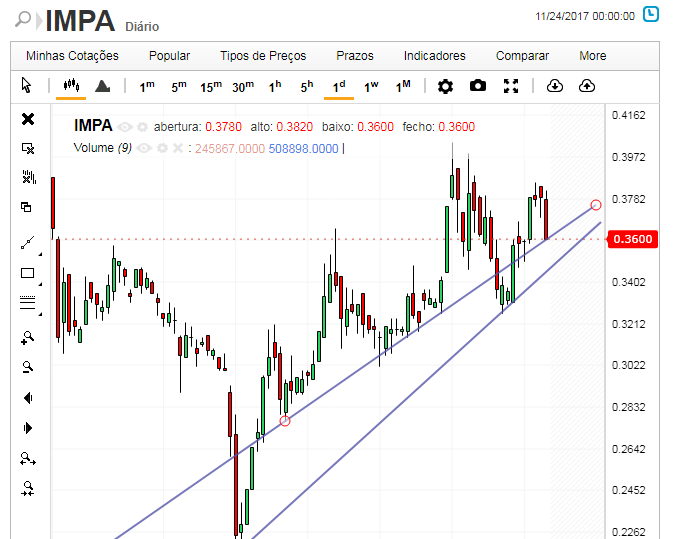This screenshot has height=539, width=679.
Task: Open the Comparar menu
Action: (522, 56)
